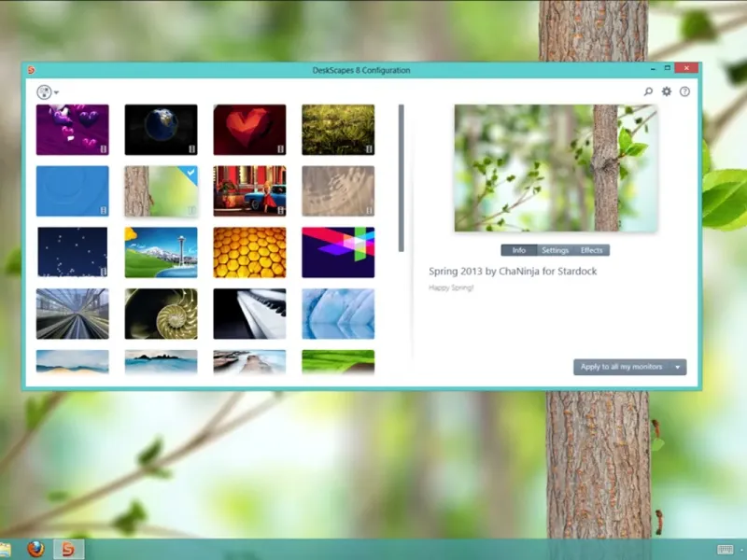Select the Earth in space wallpaper thumbnail
747x560 pixels.
tap(161, 130)
